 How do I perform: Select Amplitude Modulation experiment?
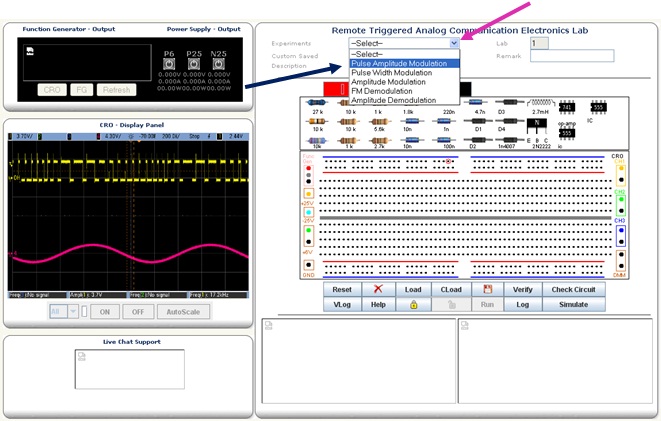point(404,82)
